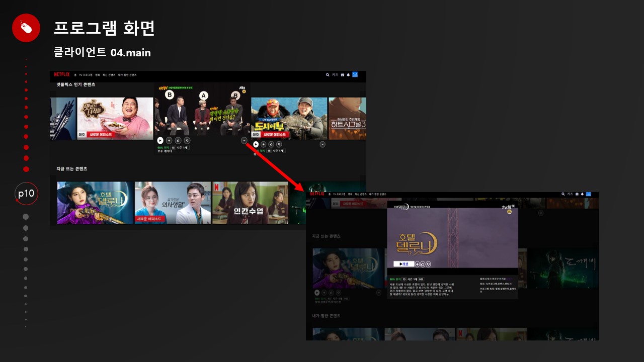644x362 pixels.
Task: Select the 도시어부 thumbnail
Action: click(x=289, y=119)
